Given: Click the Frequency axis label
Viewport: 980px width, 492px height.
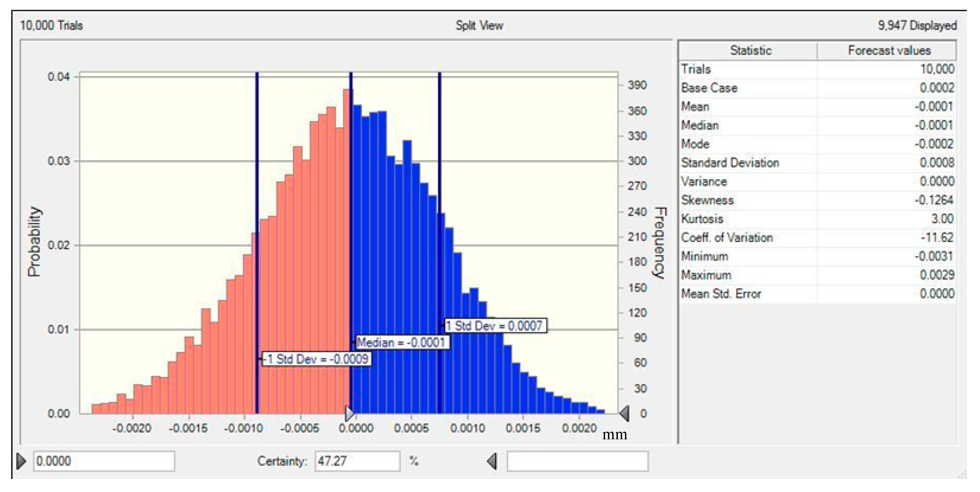Looking at the screenshot, I should click(660, 243).
